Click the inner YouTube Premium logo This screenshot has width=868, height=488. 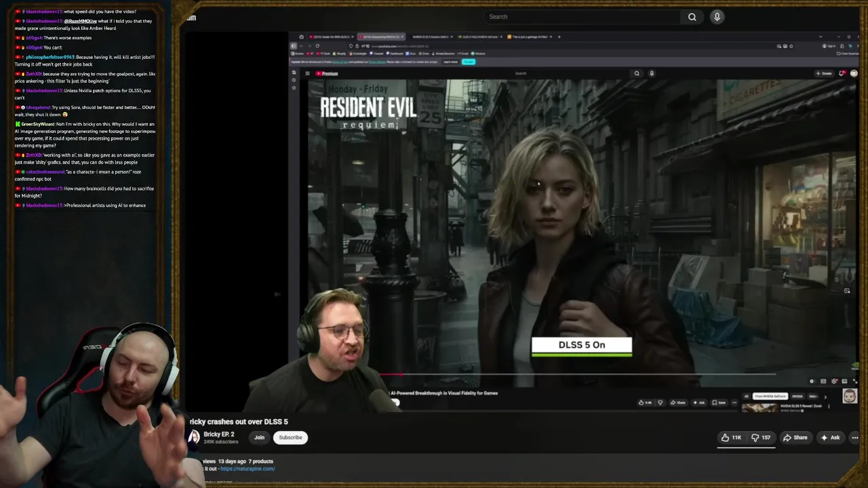pyautogui.click(x=327, y=73)
